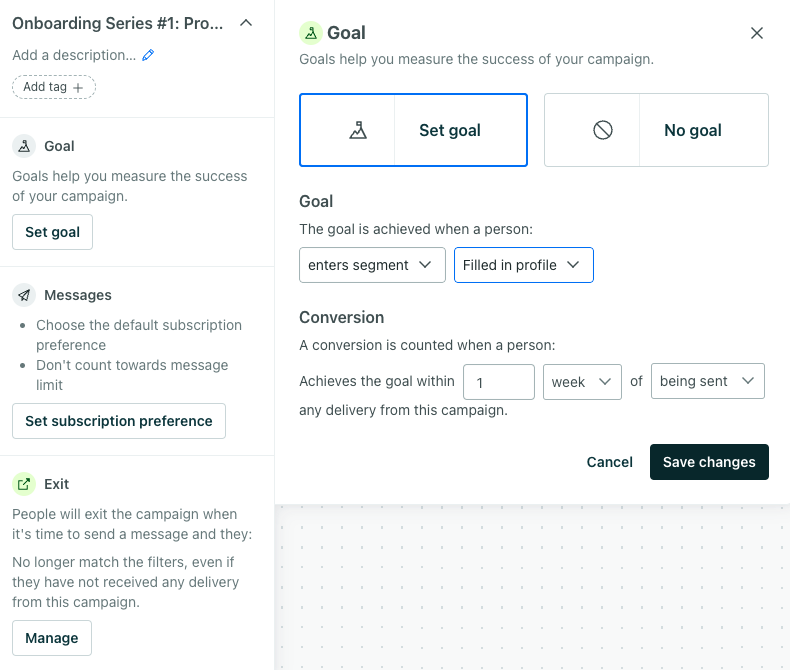Click the Goal flask icon in sidebar
This screenshot has height=670, width=790.
24,146
